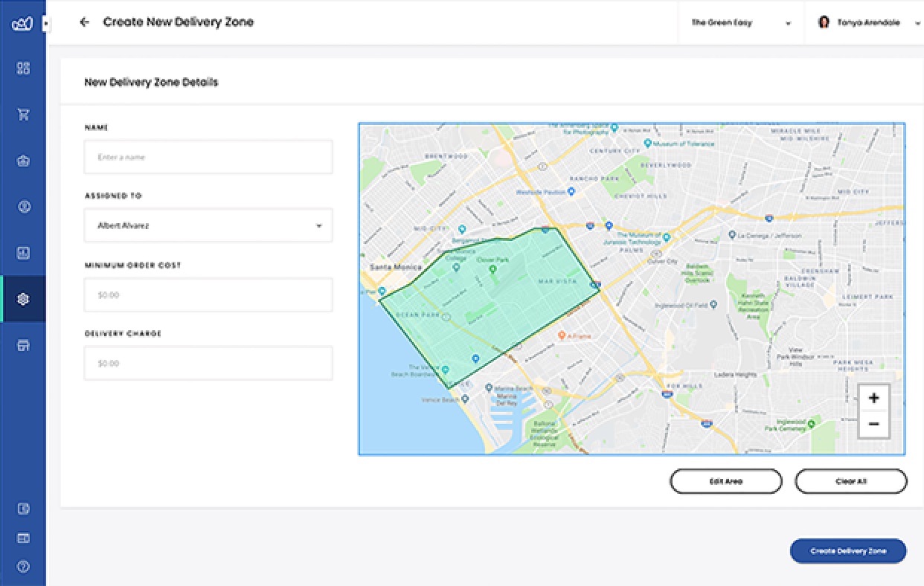The width and height of the screenshot is (924, 586).
Task: Click the Create Delivery Zone button
Action: pos(848,551)
